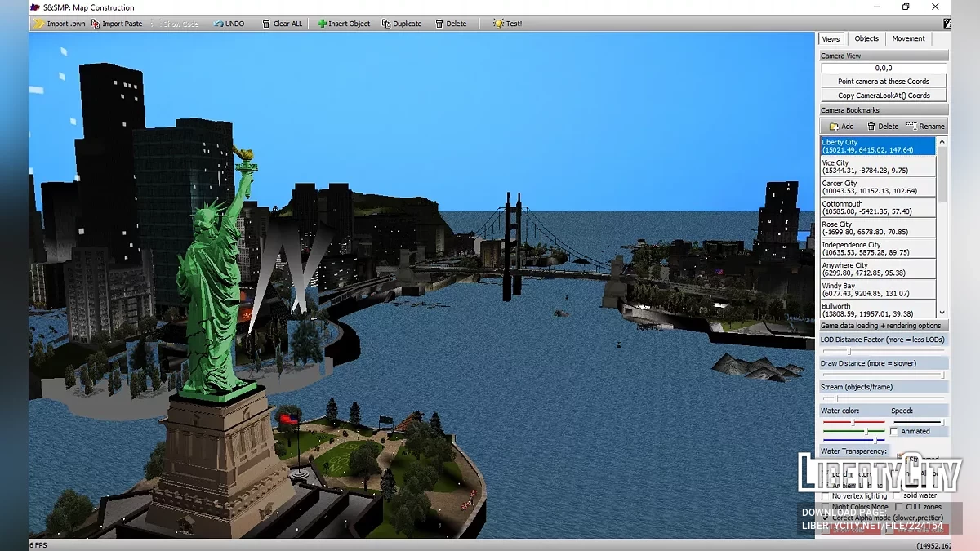Toggle the No vertex lighting checkbox
Image resolution: width=980 pixels, height=551 pixels.
pos(826,495)
